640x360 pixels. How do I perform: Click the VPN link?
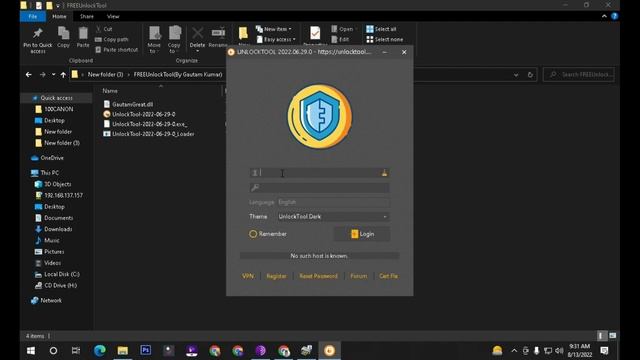[248, 276]
